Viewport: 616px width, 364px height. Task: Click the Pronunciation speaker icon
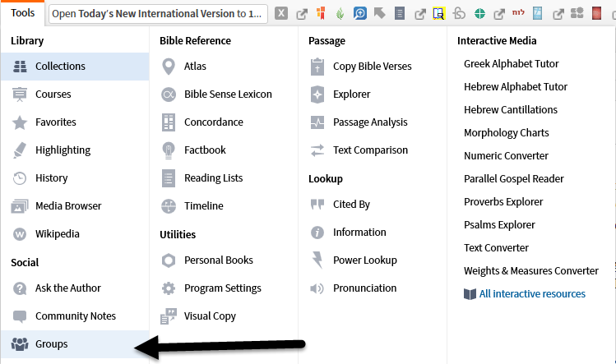point(317,288)
